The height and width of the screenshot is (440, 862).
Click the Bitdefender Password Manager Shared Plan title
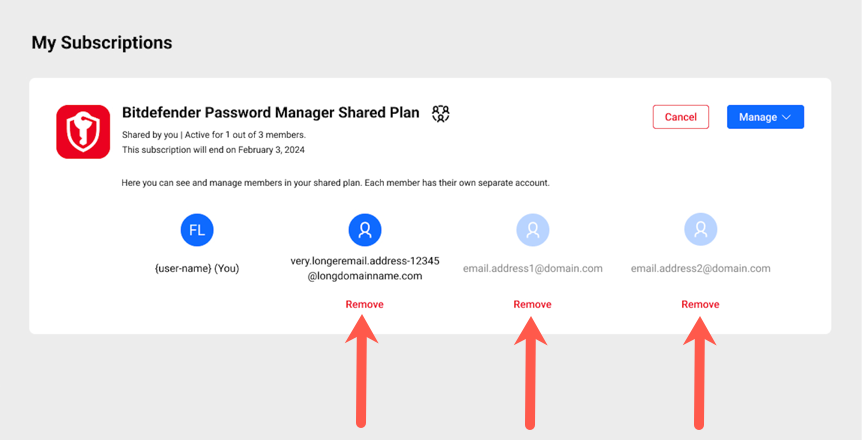[x=270, y=113]
